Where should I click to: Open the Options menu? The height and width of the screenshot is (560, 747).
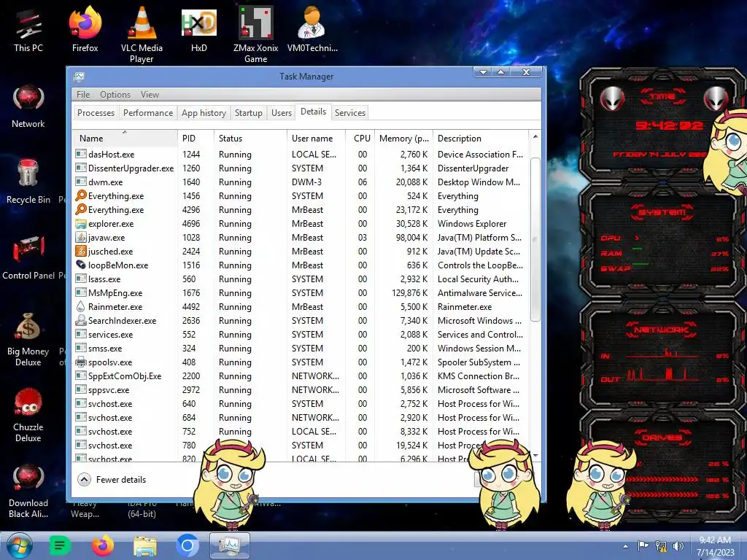(115, 94)
